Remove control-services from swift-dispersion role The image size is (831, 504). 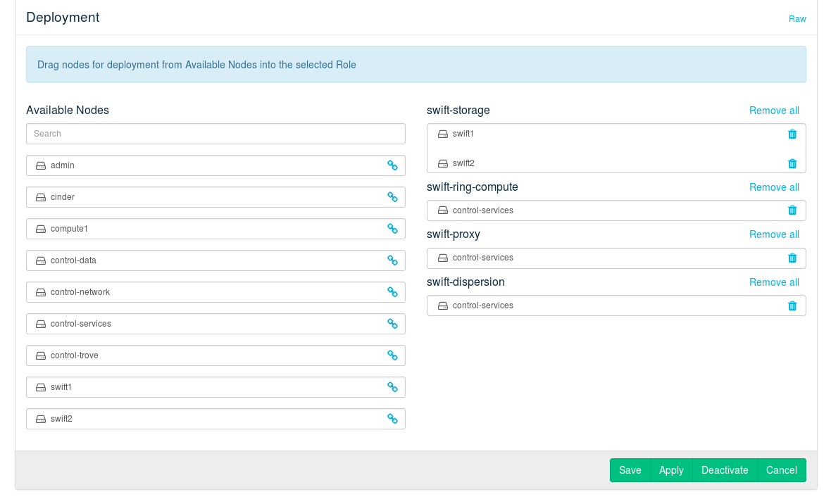tap(792, 305)
